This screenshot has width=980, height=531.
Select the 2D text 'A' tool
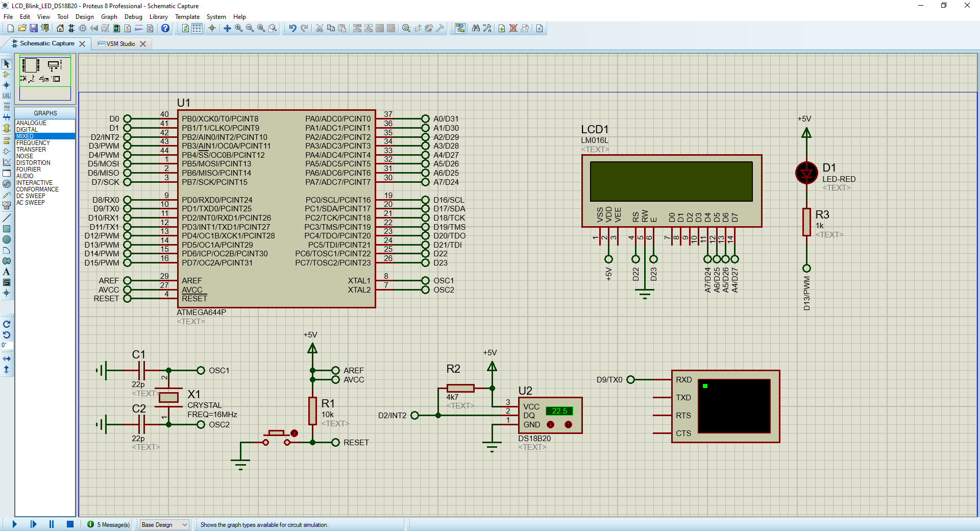[x=7, y=272]
